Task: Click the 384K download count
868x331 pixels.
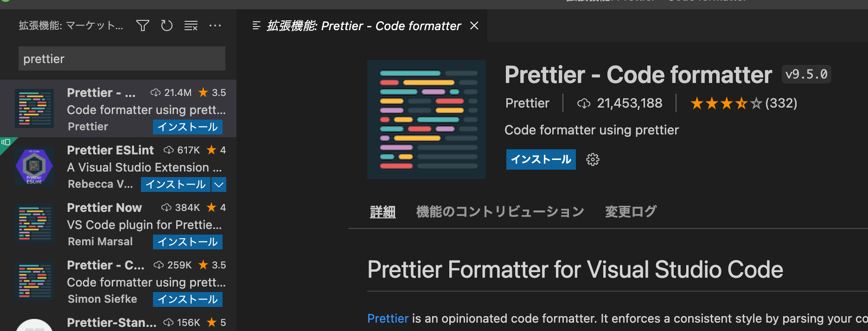Action: click(x=187, y=208)
